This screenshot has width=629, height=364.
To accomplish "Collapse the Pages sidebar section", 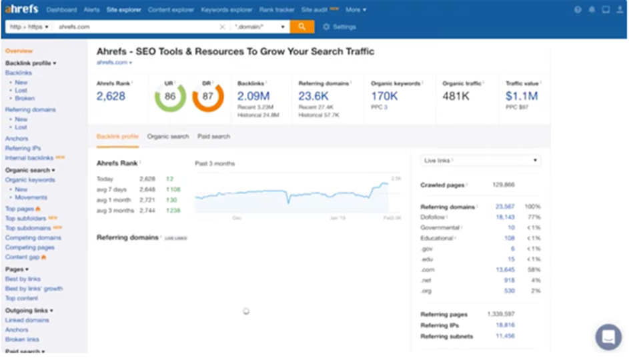I will 17,269.
